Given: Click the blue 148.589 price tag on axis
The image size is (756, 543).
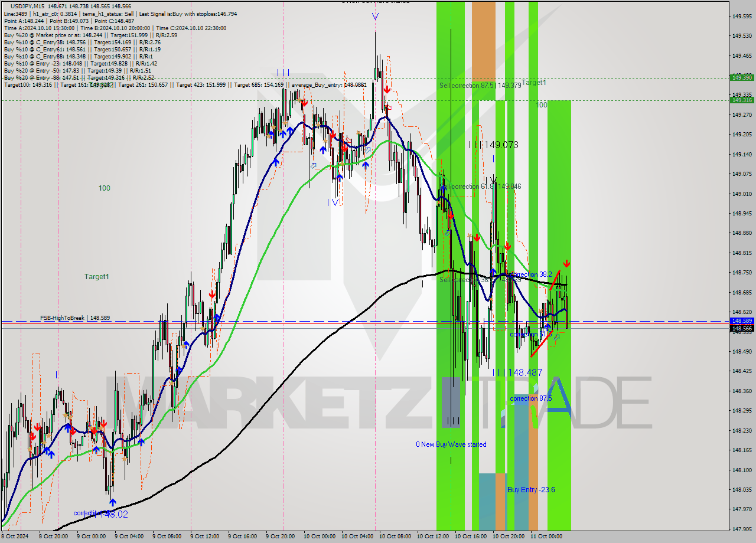Looking at the screenshot, I should [742, 321].
